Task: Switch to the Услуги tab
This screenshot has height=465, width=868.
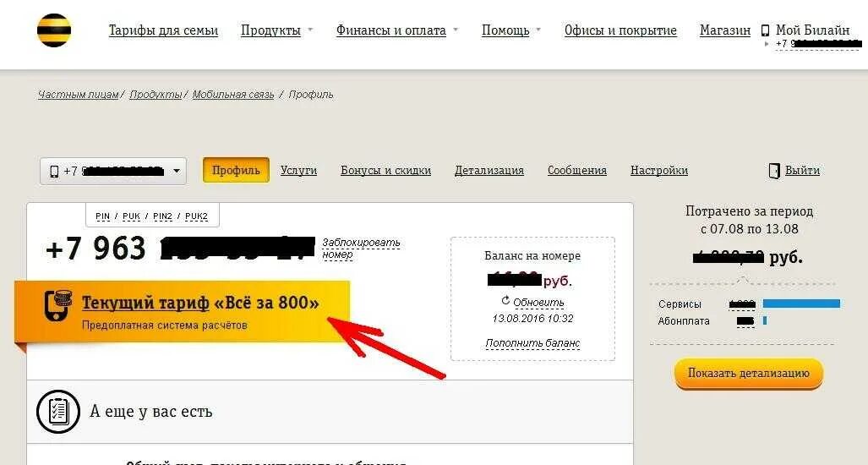Action: click(x=298, y=171)
